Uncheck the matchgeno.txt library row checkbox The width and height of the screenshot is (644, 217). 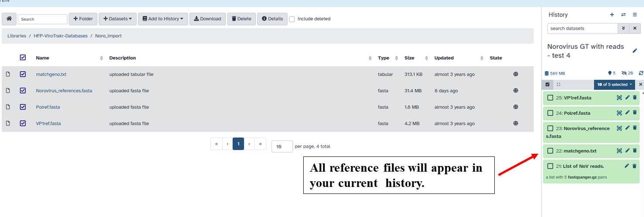pos(23,75)
